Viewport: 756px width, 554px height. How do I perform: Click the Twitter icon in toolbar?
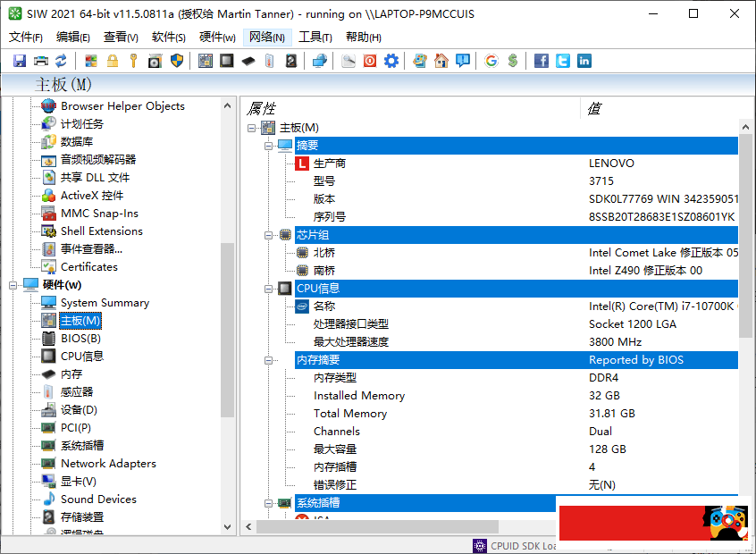click(563, 61)
